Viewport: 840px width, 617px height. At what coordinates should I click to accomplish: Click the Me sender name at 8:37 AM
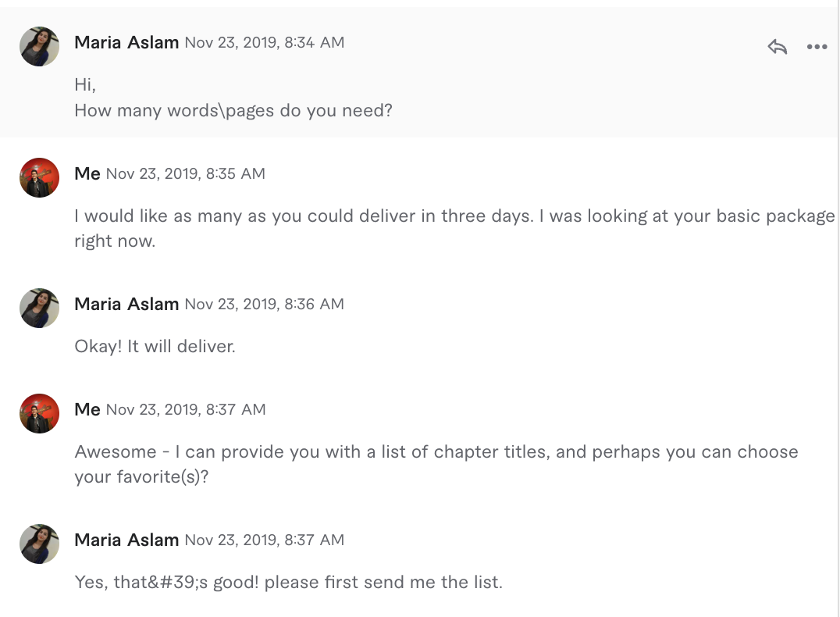pos(87,410)
